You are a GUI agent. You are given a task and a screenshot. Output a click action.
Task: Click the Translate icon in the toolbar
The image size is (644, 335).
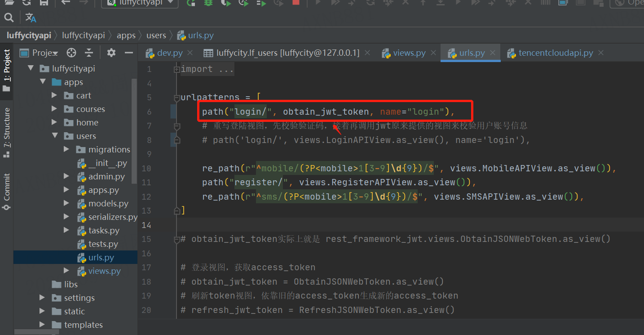pos(31,18)
